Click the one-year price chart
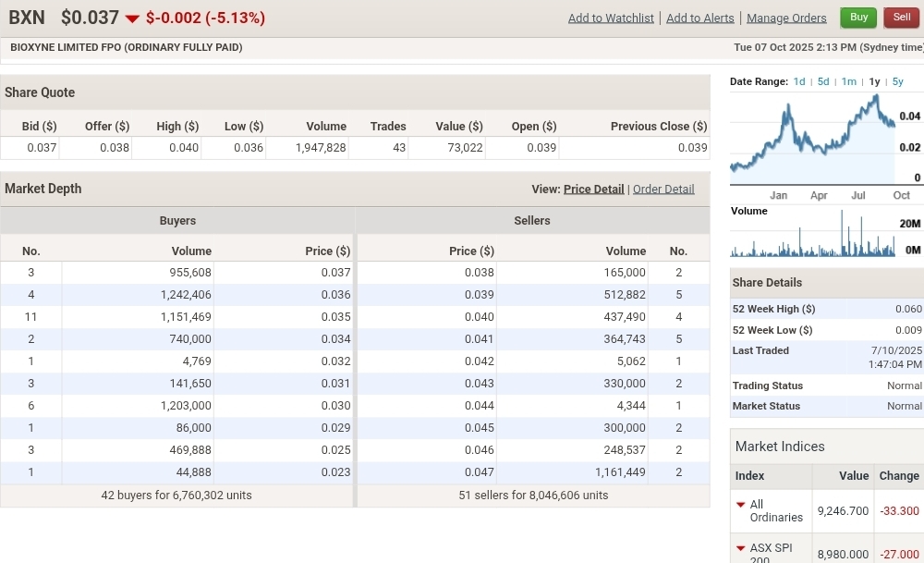This screenshot has width=924, height=563. pyautogui.click(x=812, y=139)
